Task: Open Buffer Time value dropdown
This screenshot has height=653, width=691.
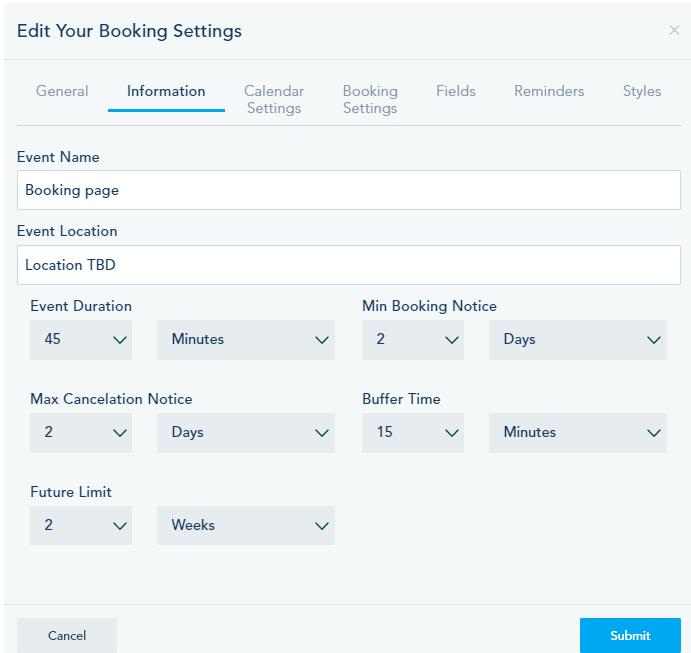Action: [x=413, y=433]
